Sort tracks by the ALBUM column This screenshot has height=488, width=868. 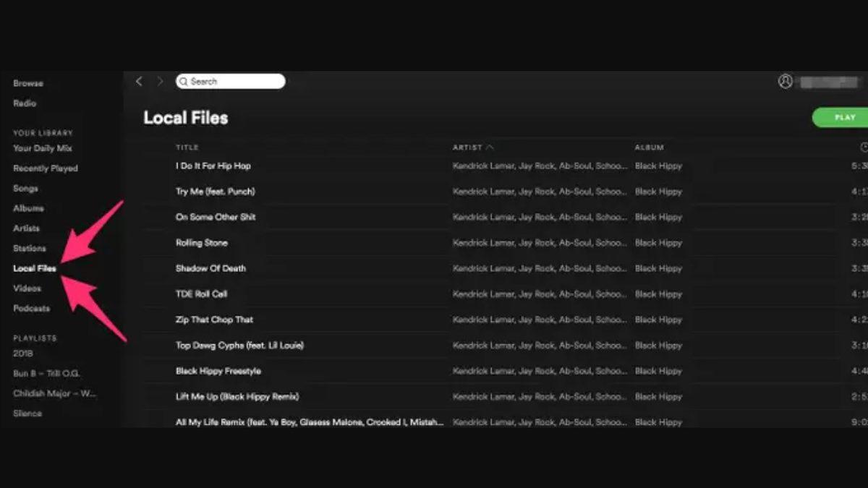[649, 147]
